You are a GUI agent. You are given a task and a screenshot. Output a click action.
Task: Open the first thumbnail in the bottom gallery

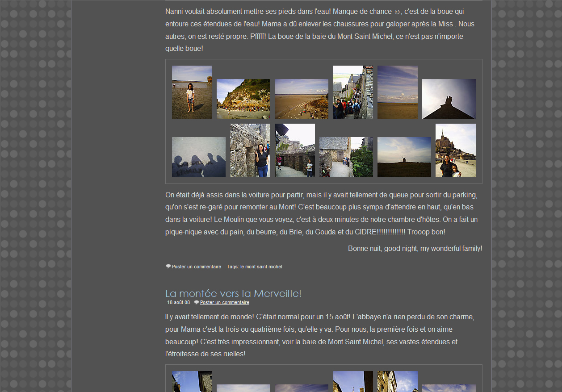pyautogui.click(x=192, y=381)
